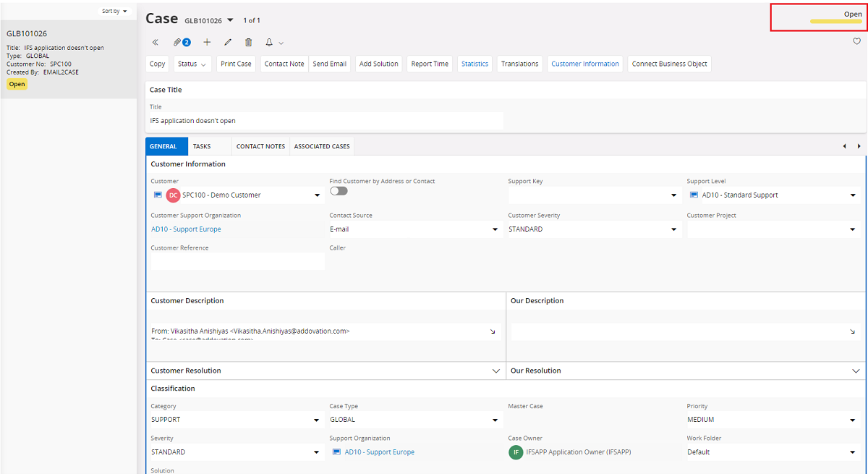Open the Status dropdown button
The image size is (868, 474).
(x=192, y=64)
